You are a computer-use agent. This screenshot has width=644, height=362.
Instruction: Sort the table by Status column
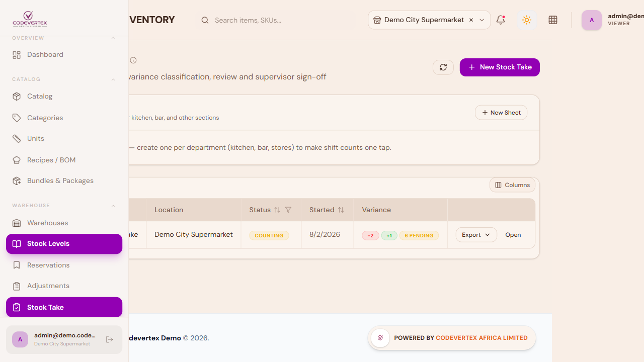tap(277, 210)
